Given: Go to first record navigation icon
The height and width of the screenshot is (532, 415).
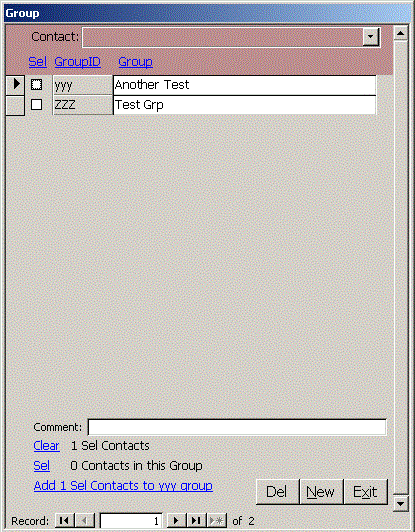Looking at the screenshot, I should tap(64, 520).
